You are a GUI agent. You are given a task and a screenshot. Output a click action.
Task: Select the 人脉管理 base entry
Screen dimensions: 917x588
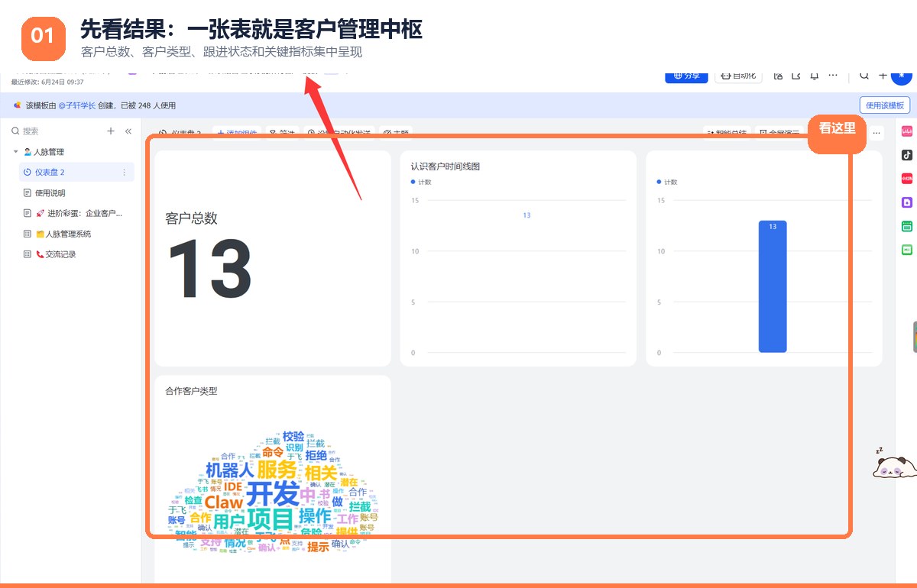pos(44,152)
